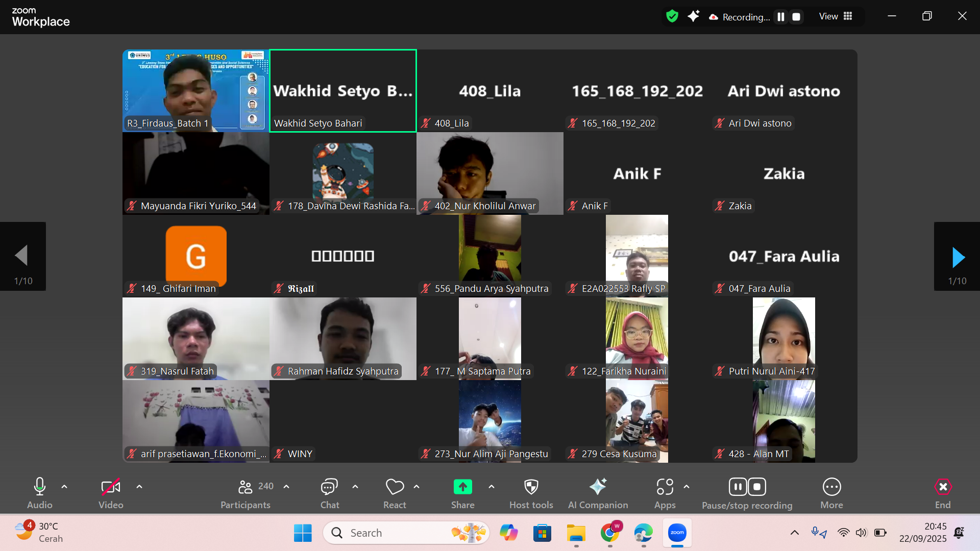Select R3_Firdaus_Batch 1 video tile
The height and width of the screenshot is (551, 980).
click(x=195, y=91)
